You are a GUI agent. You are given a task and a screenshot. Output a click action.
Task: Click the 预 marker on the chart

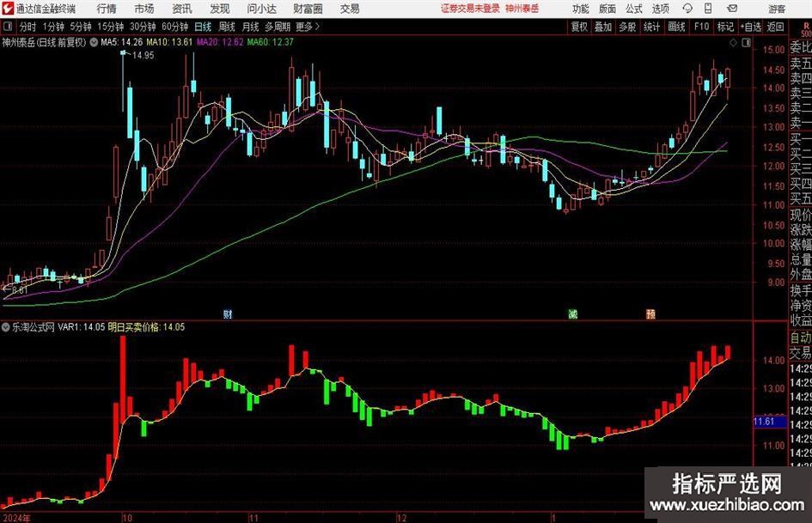click(650, 314)
